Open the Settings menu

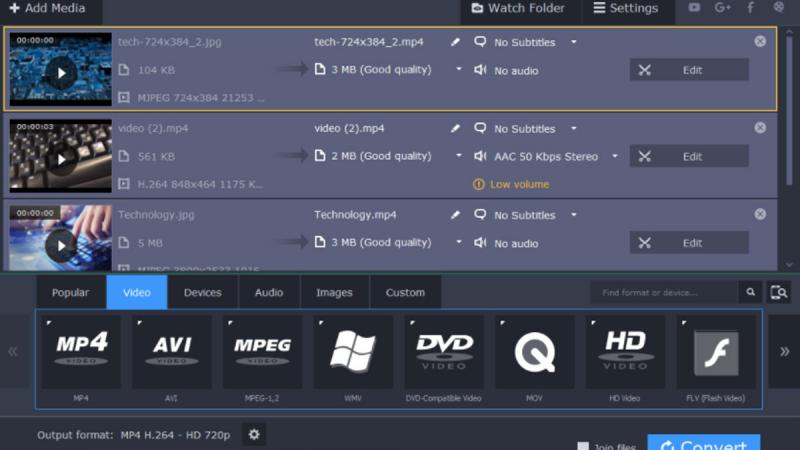pos(626,9)
